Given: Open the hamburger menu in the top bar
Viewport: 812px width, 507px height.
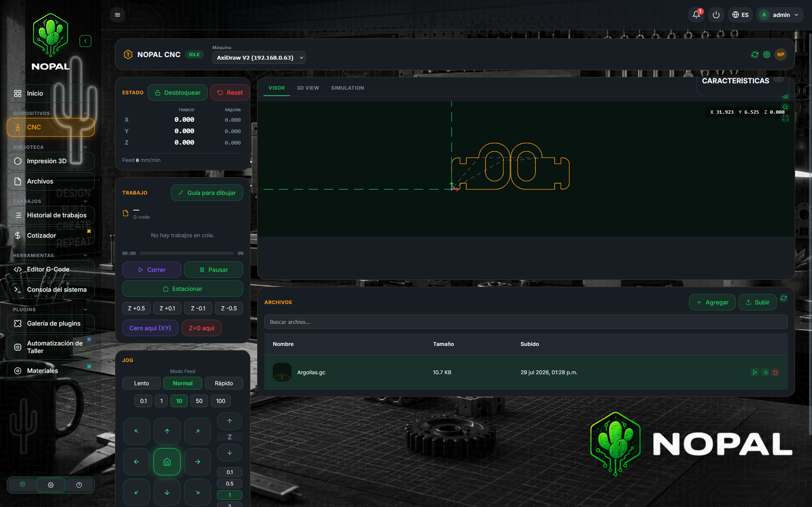Looking at the screenshot, I should pos(118,15).
